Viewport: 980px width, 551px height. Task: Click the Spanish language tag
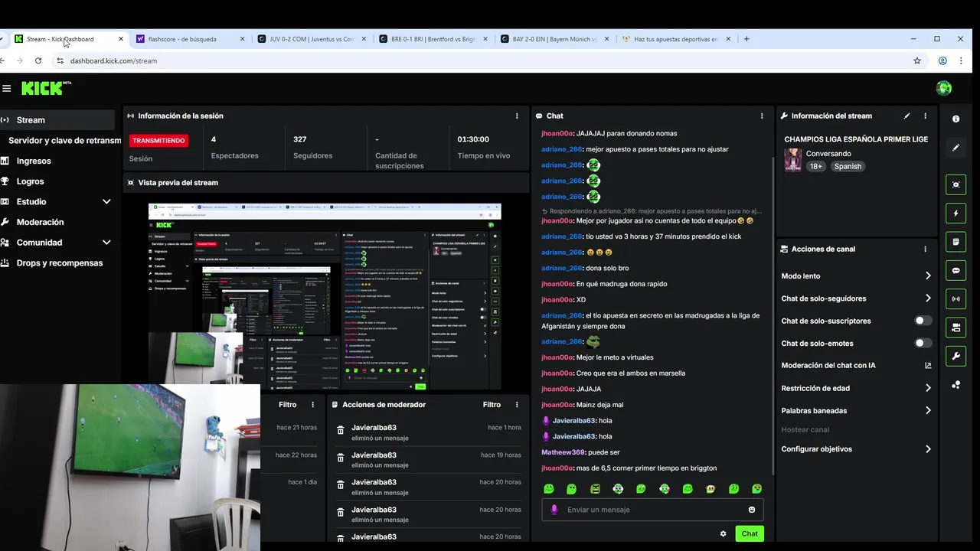tap(848, 166)
